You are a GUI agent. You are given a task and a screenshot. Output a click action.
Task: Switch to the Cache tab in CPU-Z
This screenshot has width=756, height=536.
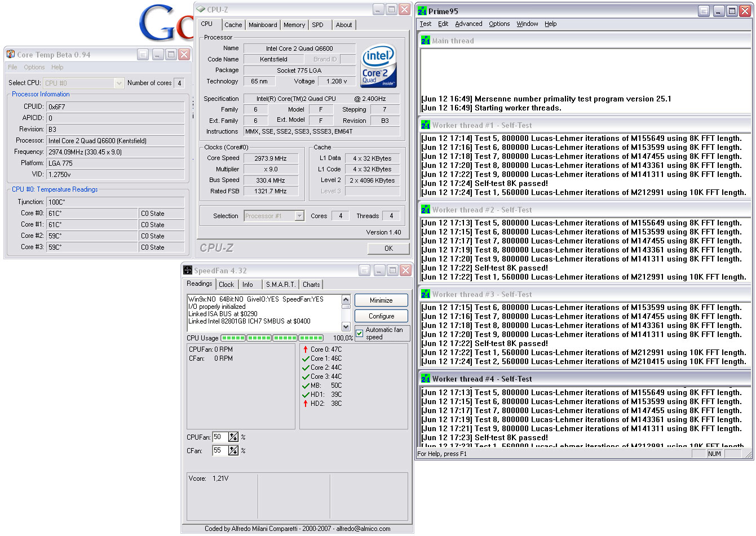point(233,25)
